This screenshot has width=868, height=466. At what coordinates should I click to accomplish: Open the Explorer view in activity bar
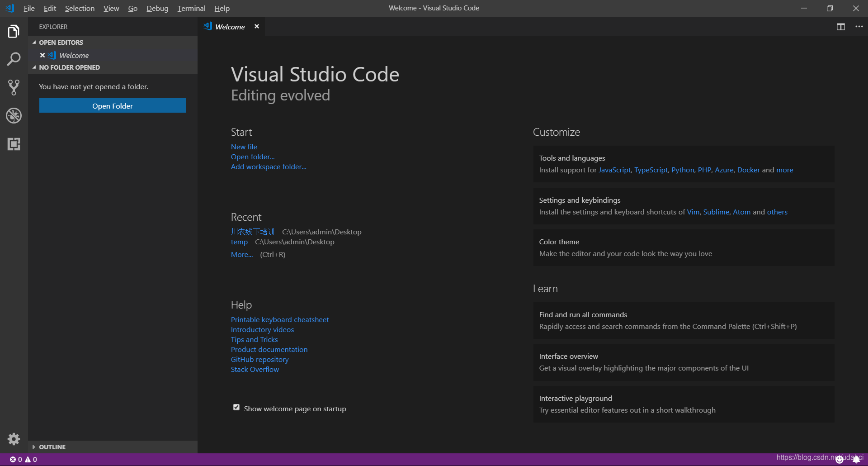[x=14, y=32]
